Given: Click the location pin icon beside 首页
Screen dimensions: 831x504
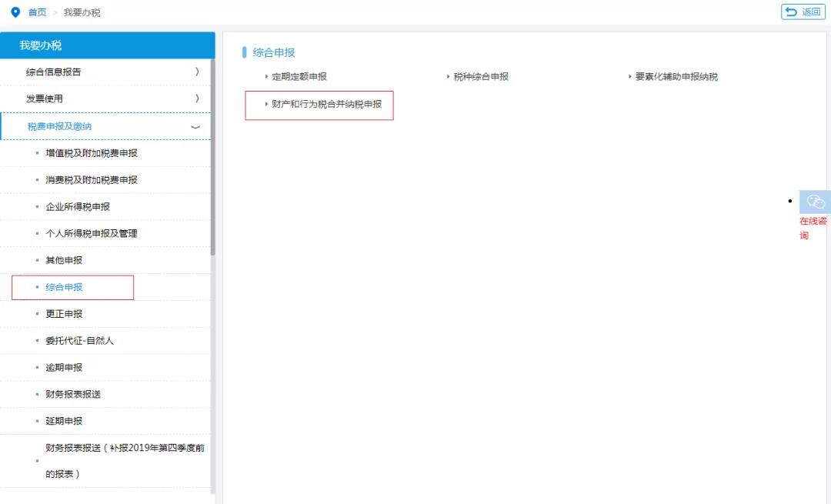Looking at the screenshot, I should click(x=15, y=12).
